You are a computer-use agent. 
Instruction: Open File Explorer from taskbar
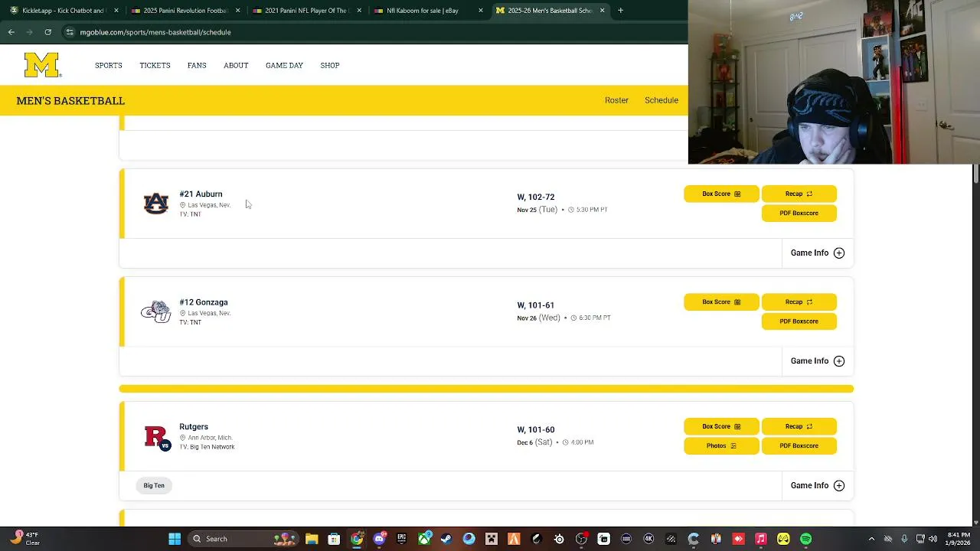point(312,539)
